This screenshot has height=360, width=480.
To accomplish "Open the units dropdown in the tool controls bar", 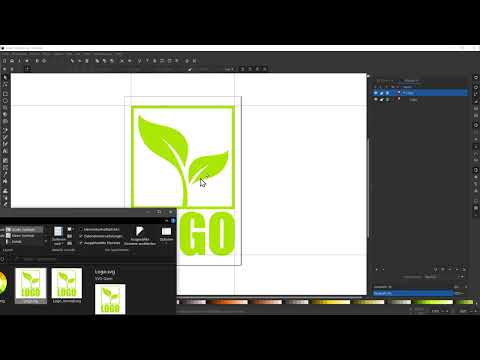I will click(x=229, y=69).
